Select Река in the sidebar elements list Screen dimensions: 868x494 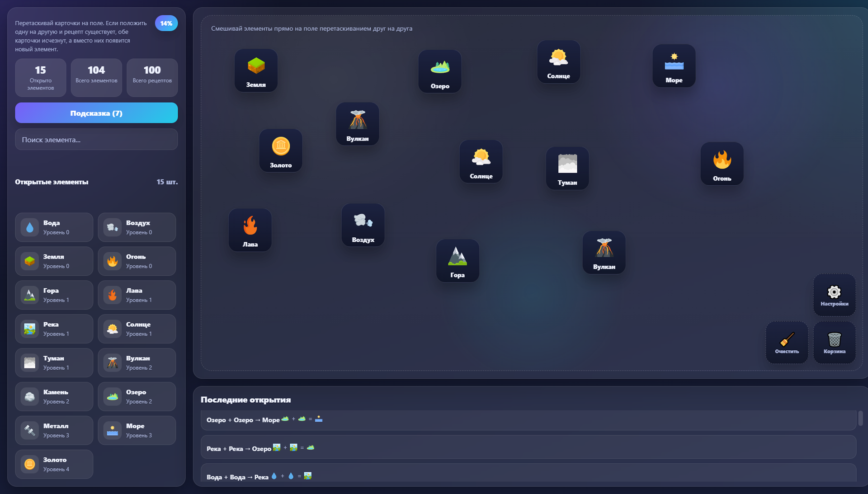[54, 329]
